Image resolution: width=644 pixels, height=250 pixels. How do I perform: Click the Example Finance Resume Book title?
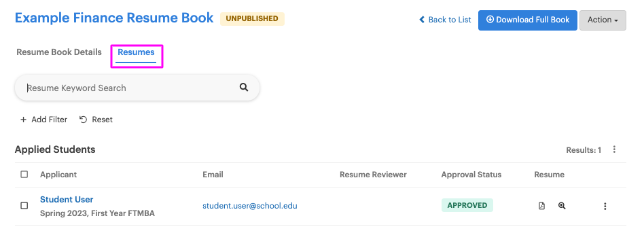(x=114, y=18)
